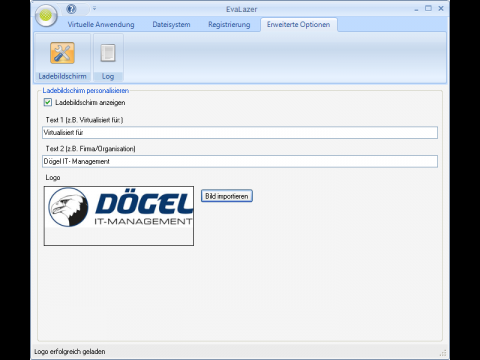480x360 pixels.
Task: Click the Bild importieren button
Action: click(227, 196)
